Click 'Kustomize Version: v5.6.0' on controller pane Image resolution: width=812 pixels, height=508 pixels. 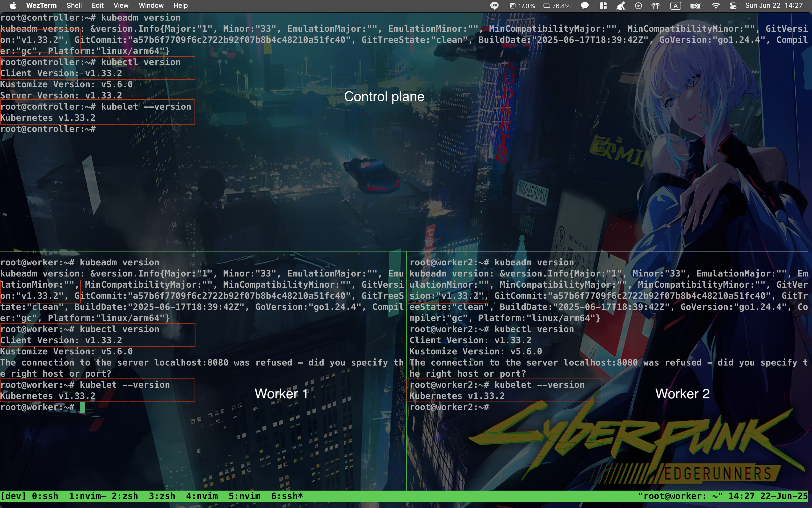(66, 84)
